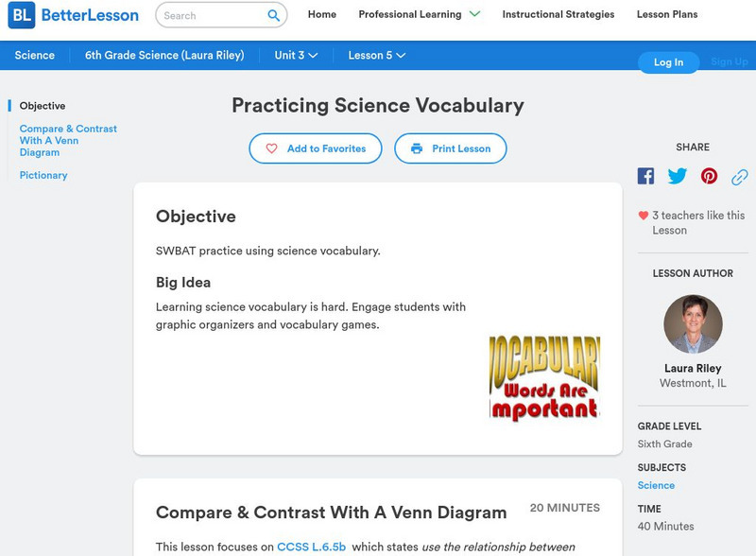Share lesson on Twitter

click(678, 176)
